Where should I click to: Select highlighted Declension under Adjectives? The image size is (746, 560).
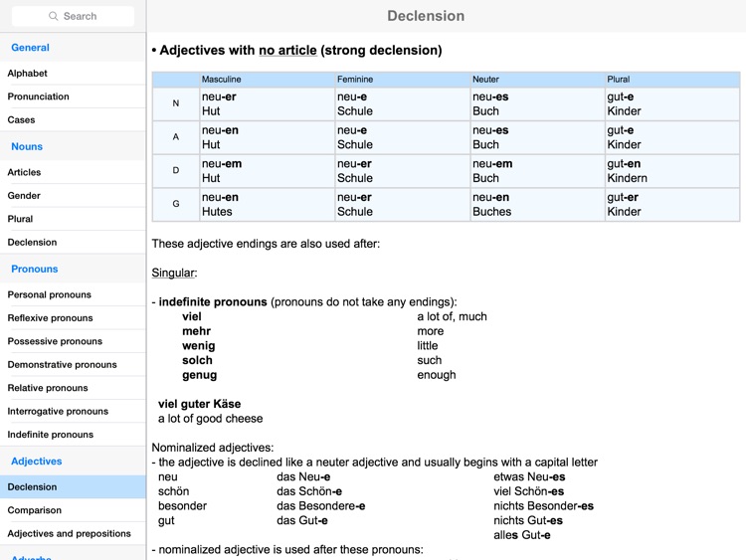pyautogui.click(x=73, y=486)
